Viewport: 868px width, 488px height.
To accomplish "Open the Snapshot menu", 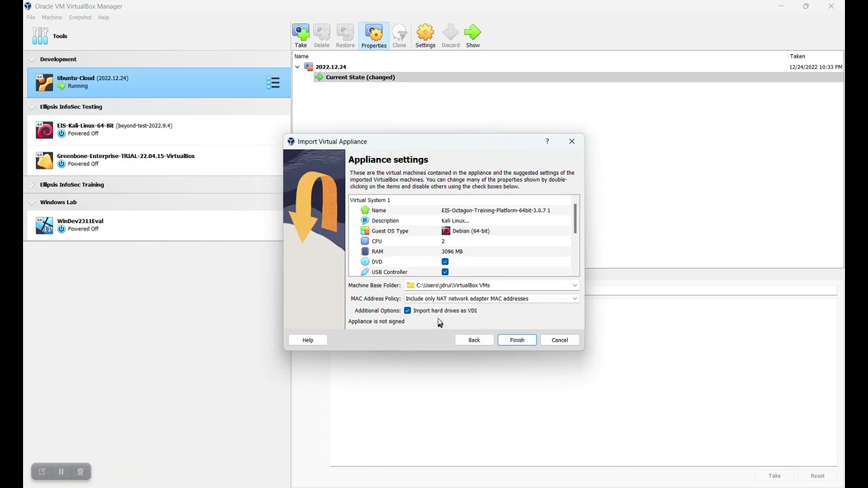I will 80,18.
